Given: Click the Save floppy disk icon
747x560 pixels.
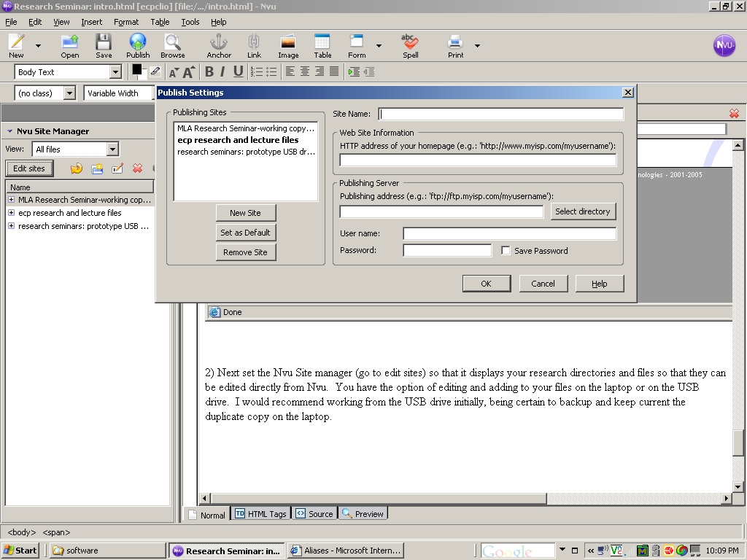Looking at the screenshot, I should pyautogui.click(x=104, y=42).
